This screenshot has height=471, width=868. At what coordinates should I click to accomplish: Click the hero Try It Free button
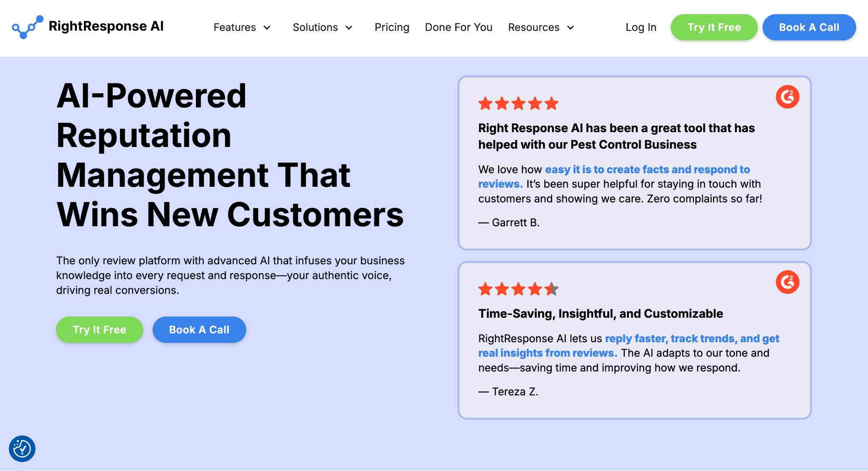[x=100, y=330]
